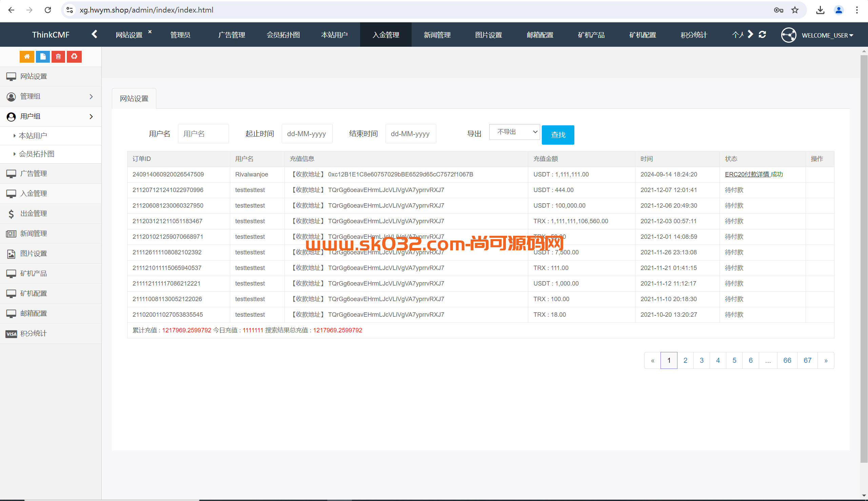Open Chrome three-dot menu
Screen dimensions: 868x501
(857, 10)
